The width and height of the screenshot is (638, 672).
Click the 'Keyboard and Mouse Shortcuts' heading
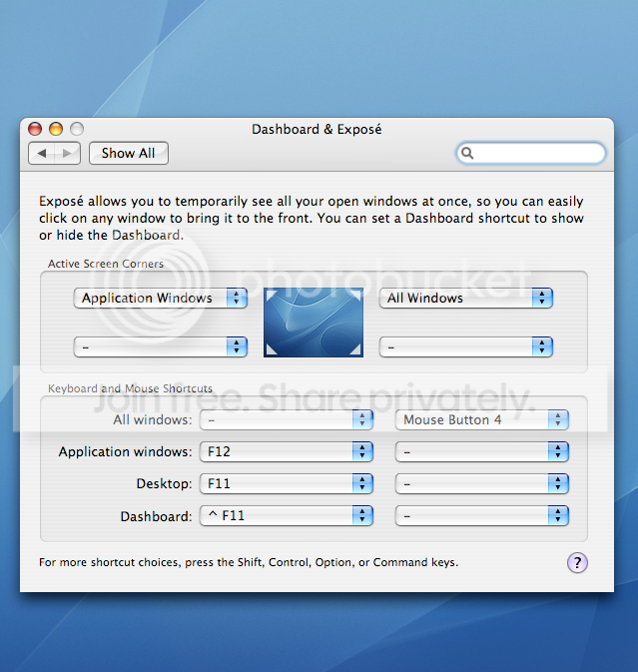click(130, 388)
